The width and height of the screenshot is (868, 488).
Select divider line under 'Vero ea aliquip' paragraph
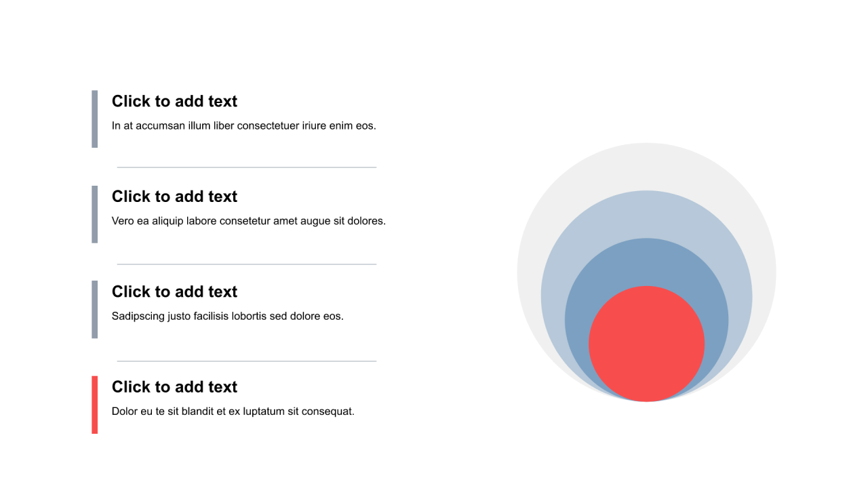[x=247, y=264]
